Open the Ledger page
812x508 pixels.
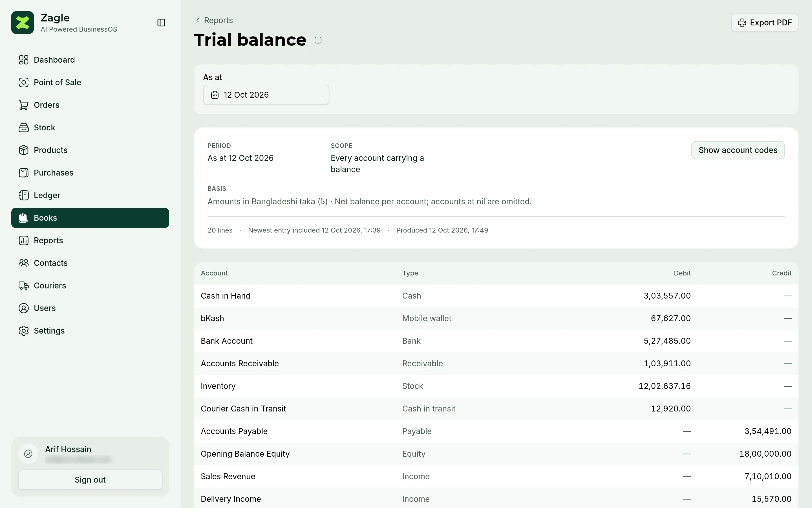90,195
